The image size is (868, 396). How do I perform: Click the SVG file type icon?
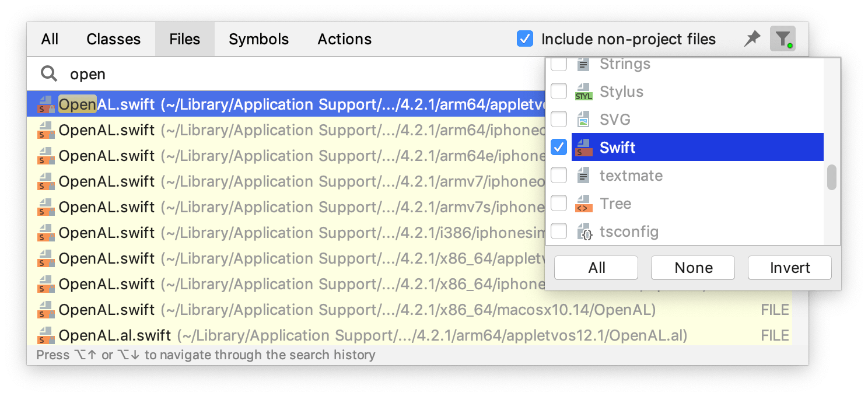pos(583,120)
